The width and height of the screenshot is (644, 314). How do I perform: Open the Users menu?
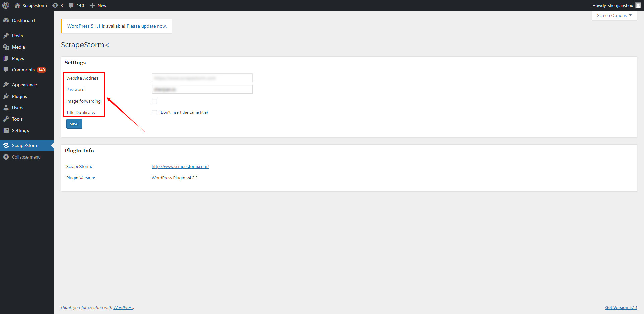27,108
